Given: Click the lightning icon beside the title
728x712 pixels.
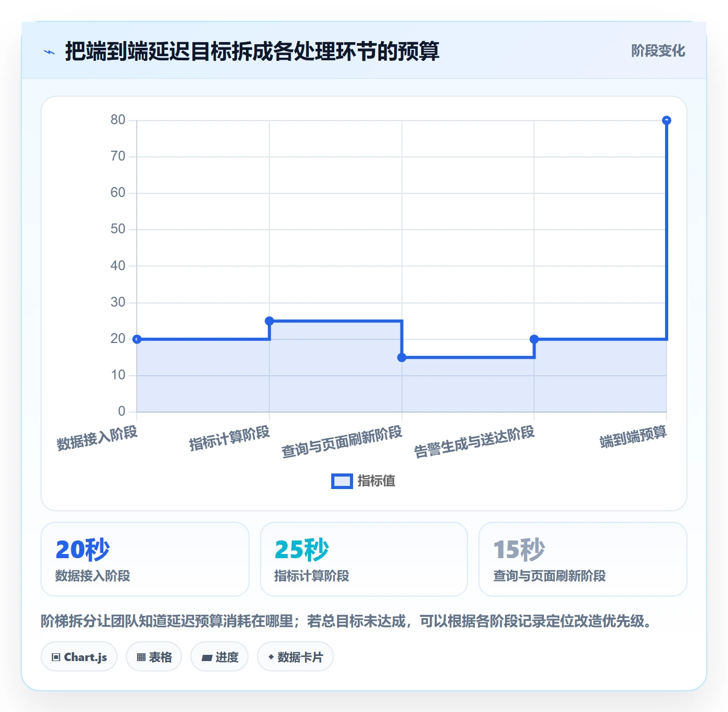Looking at the screenshot, I should tap(49, 52).
